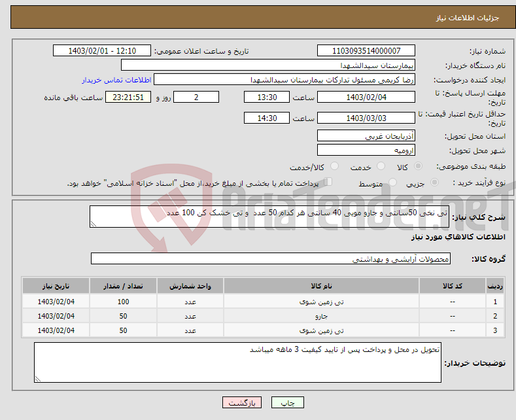Image resolution: width=516 pixels, height=420 pixels.
Task: Click جارو item name in row 2
Action: [x=321, y=317]
